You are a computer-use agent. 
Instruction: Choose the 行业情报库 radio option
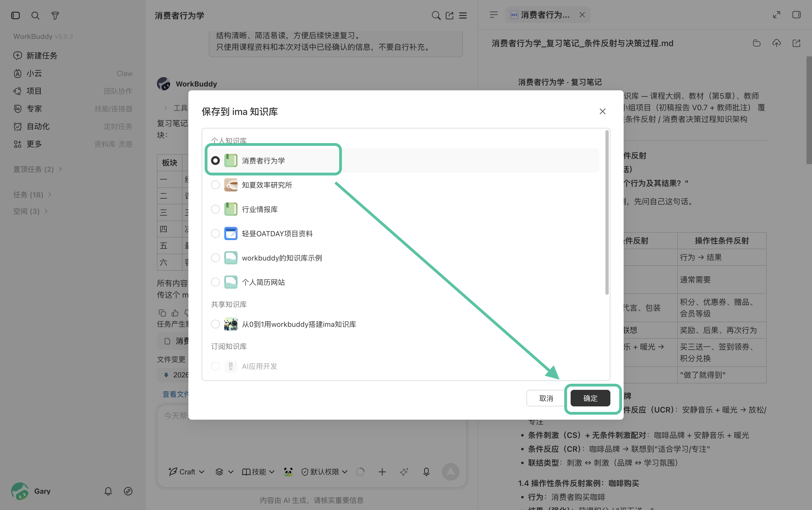pos(215,209)
